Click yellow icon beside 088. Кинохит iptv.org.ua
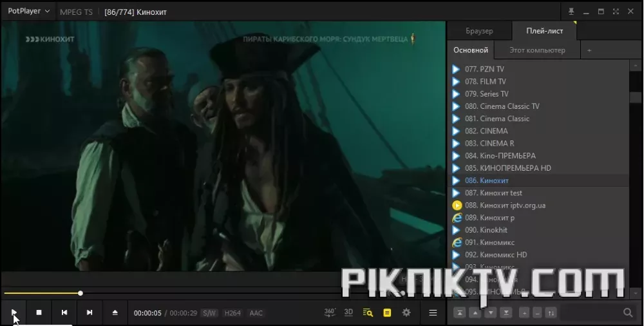This screenshot has height=326, width=644. pyautogui.click(x=457, y=205)
